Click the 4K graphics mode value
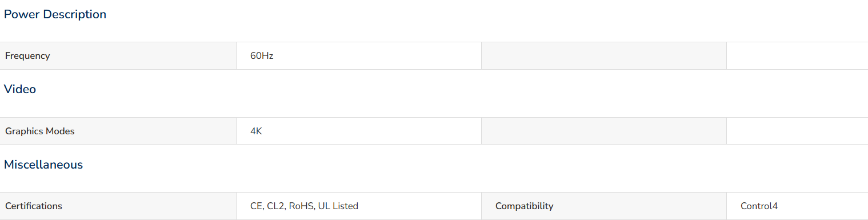This screenshot has height=220, width=868. (x=256, y=131)
